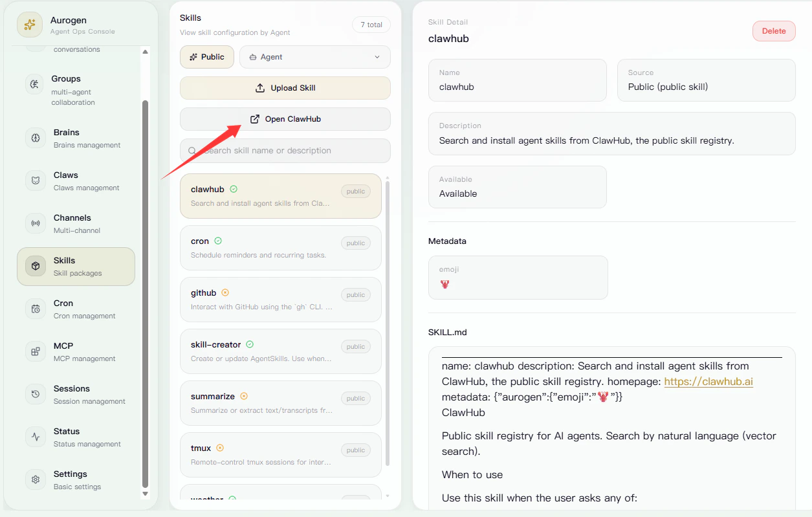Screen dimensions: 812x517
Task: Click the Upload Skill button
Action: [x=285, y=88]
